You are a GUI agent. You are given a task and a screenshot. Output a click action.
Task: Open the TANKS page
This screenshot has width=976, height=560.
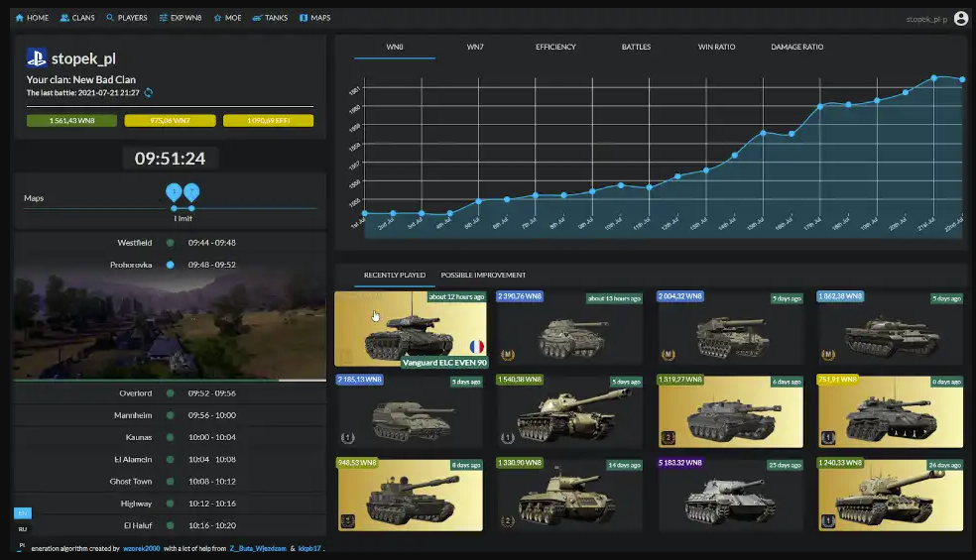270,18
